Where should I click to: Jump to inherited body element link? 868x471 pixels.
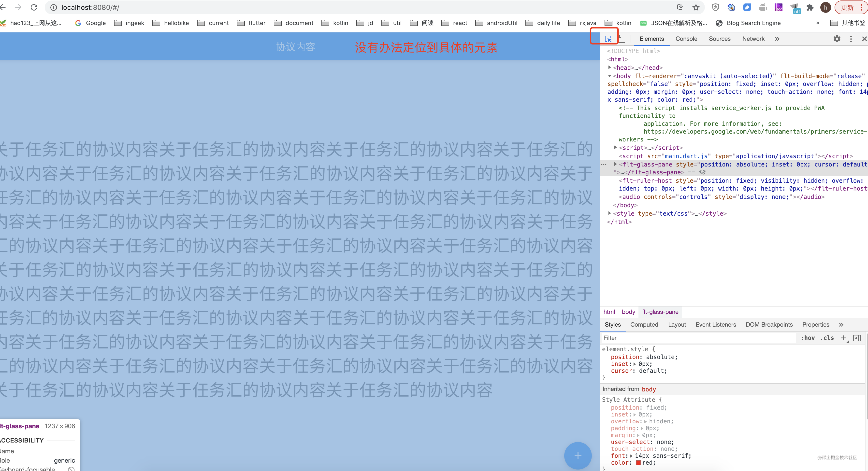click(x=649, y=389)
